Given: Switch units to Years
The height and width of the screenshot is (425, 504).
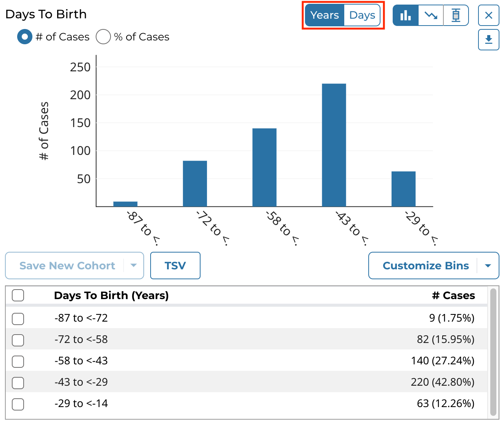Looking at the screenshot, I should [x=324, y=15].
